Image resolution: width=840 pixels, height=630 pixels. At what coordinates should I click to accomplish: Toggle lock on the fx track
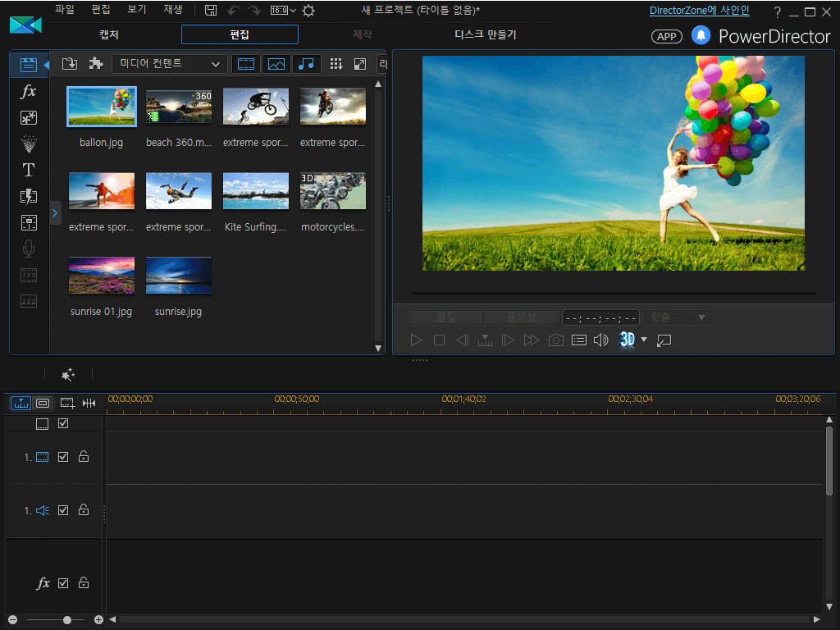[x=84, y=583]
